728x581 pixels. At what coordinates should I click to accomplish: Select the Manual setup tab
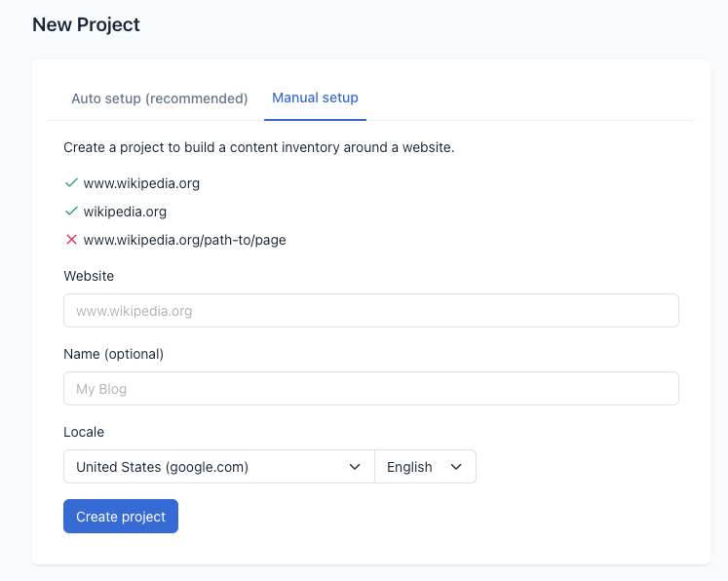click(x=315, y=97)
